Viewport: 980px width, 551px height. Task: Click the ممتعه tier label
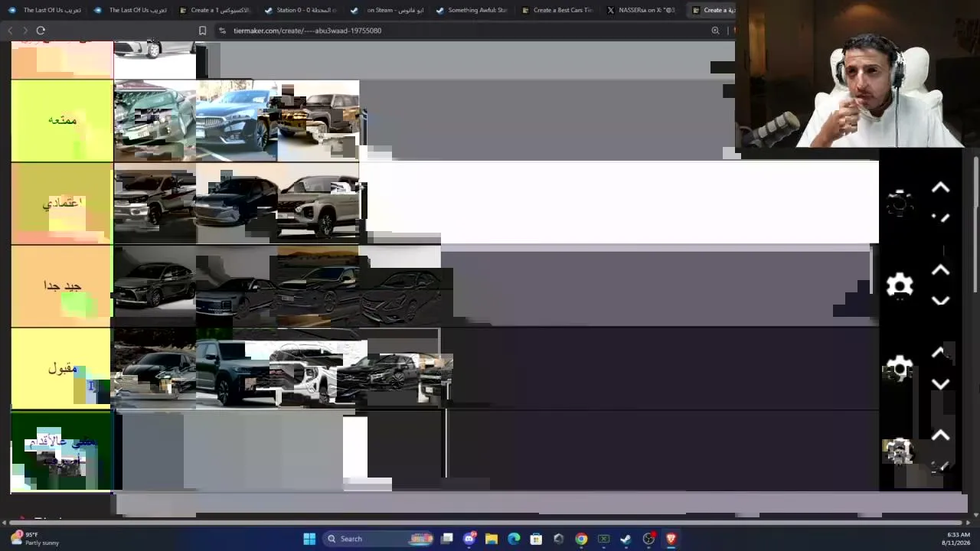(x=62, y=121)
